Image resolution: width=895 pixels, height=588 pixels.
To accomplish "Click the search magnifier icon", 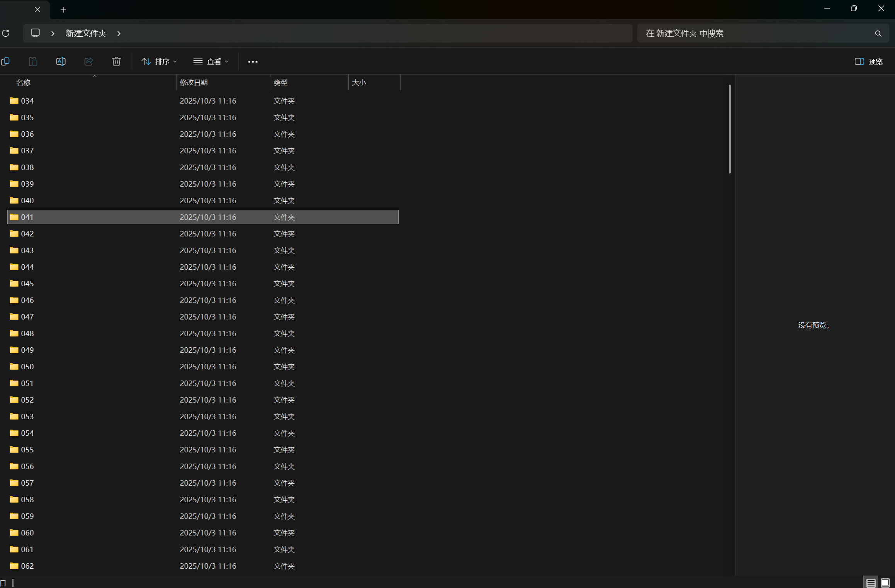I will [x=878, y=34].
